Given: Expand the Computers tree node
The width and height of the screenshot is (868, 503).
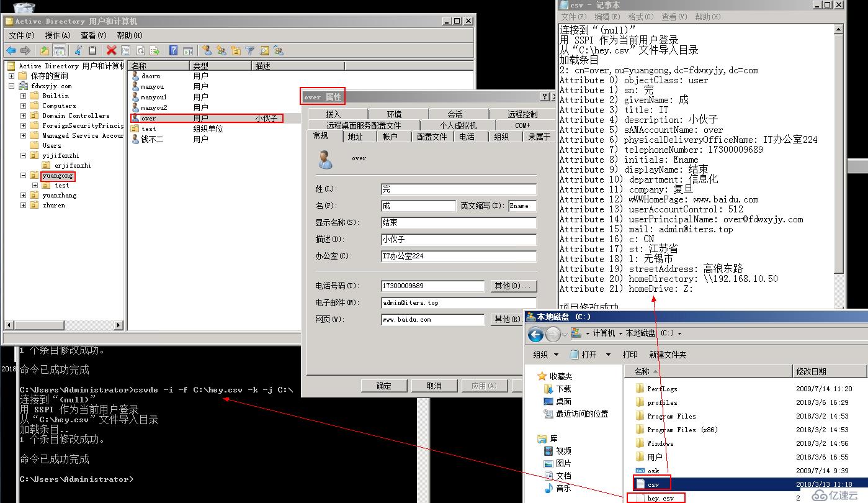Looking at the screenshot, I should pyautogui.click(x=24, y=106).
